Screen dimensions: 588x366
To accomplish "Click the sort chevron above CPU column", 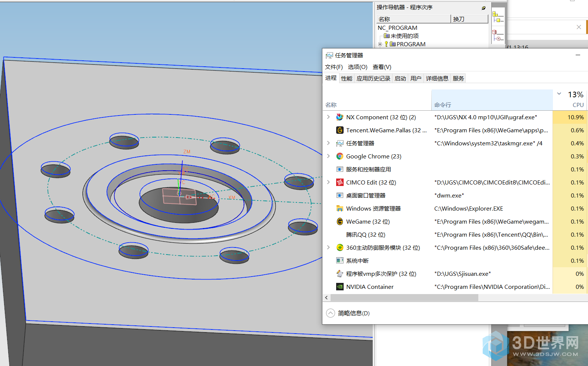I will tap(559, 94).
